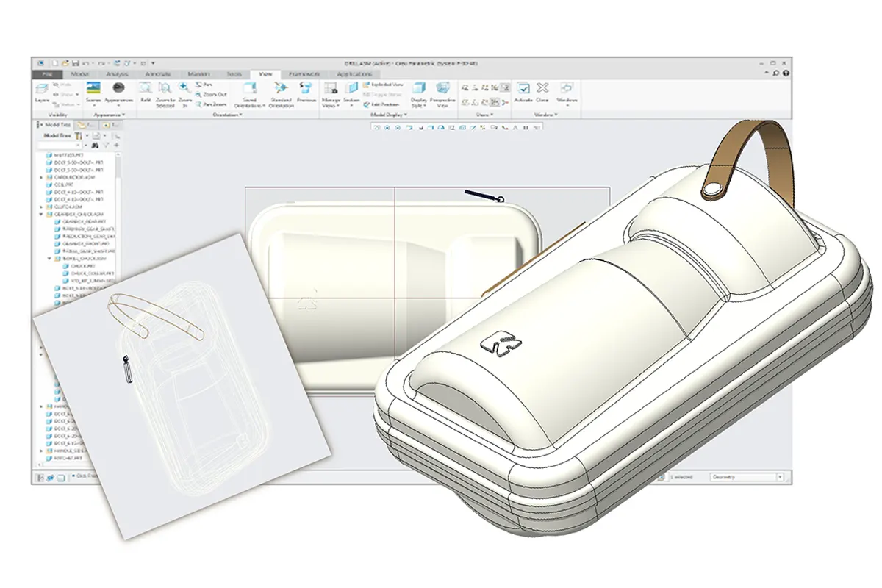This screenshot has height=588, width=882.
Task: Switch to the Model ribbon tab
Action: point(80,74)
